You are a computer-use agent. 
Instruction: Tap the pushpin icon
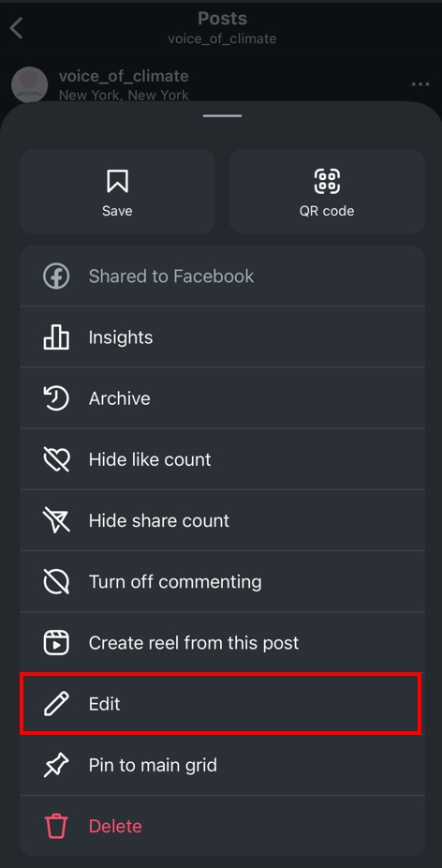[56, 765]
